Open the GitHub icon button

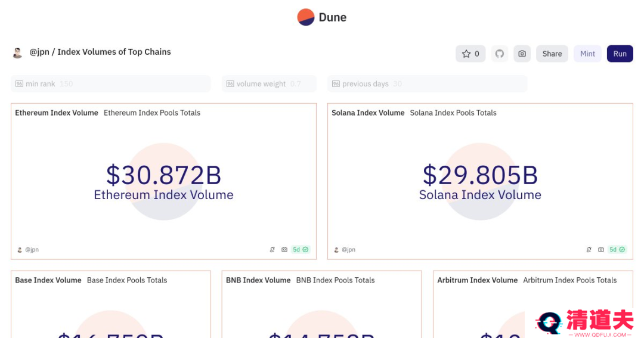click(x=500, y=54)
